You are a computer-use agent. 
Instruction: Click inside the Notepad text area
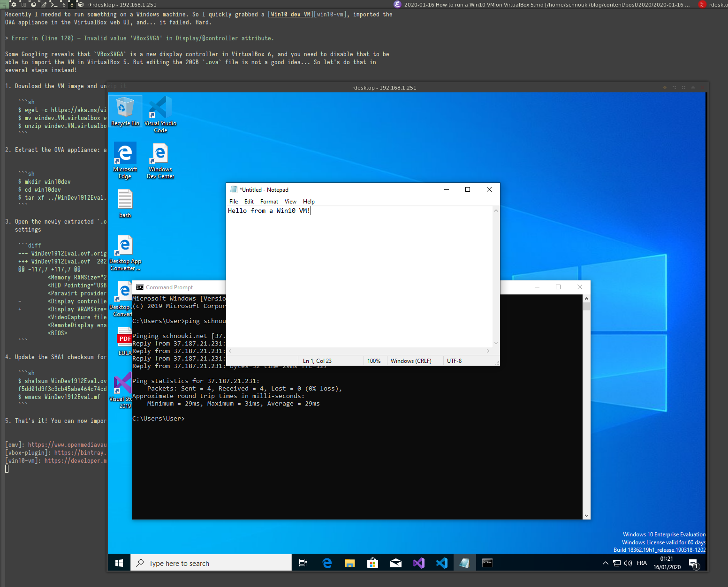click(x=359, y=277)
